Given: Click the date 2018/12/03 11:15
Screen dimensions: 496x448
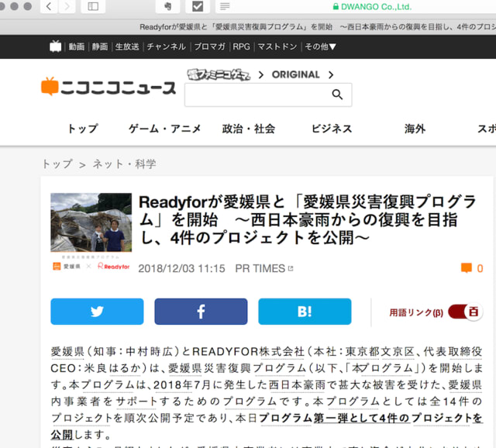Looking at the screenshot, I should 181,269.
